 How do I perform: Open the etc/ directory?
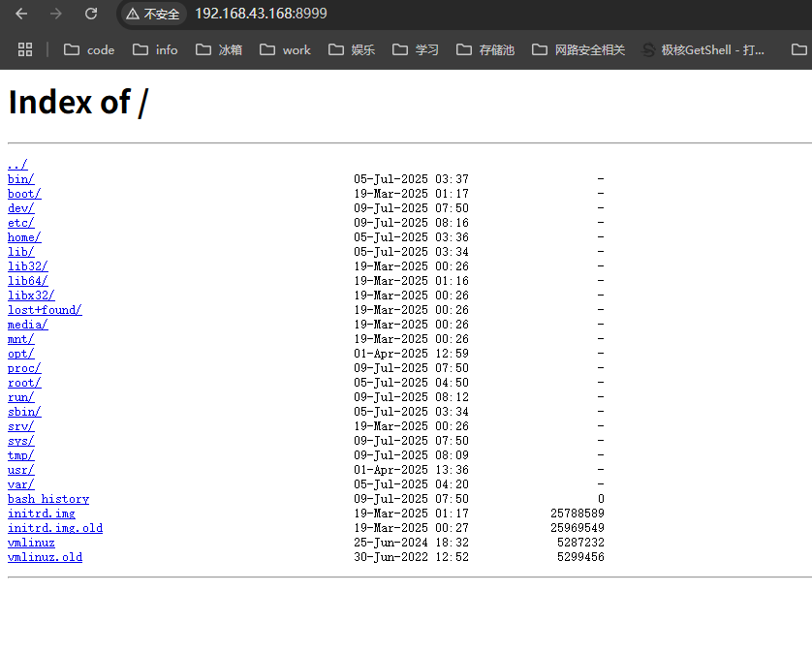20,223
